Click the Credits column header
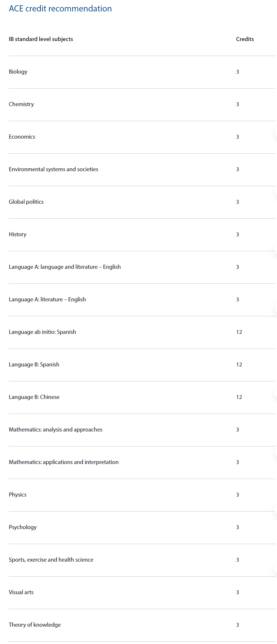Image resolution: width=277 pixels, height=644 pixels. [245, 39]
